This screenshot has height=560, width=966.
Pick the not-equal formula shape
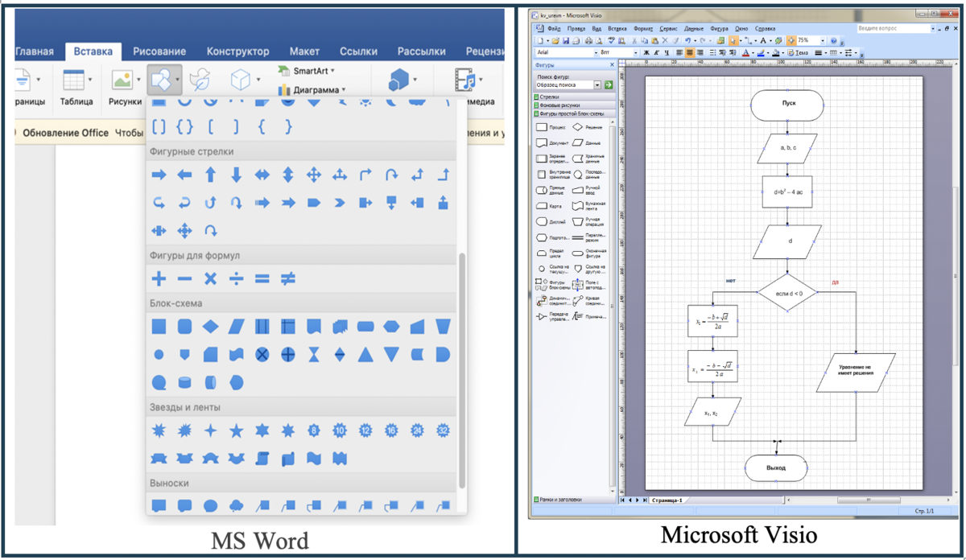click(x=287, y=278)
